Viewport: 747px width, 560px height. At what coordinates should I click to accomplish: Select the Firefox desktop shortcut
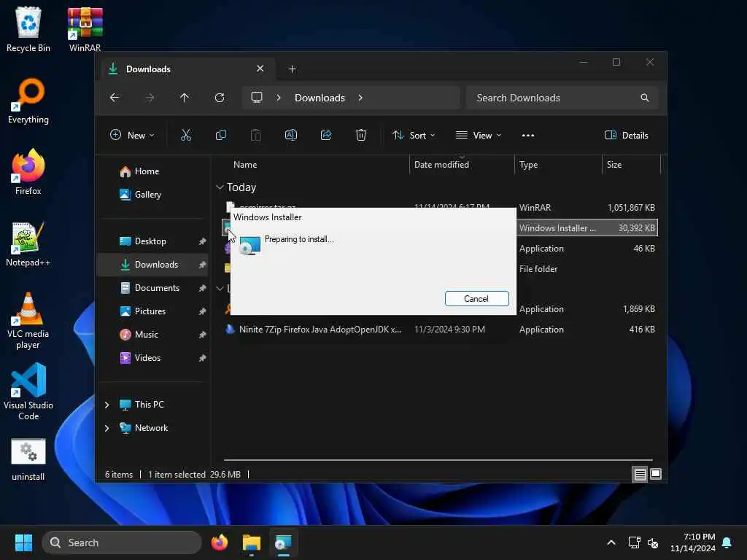coord(28,172)
